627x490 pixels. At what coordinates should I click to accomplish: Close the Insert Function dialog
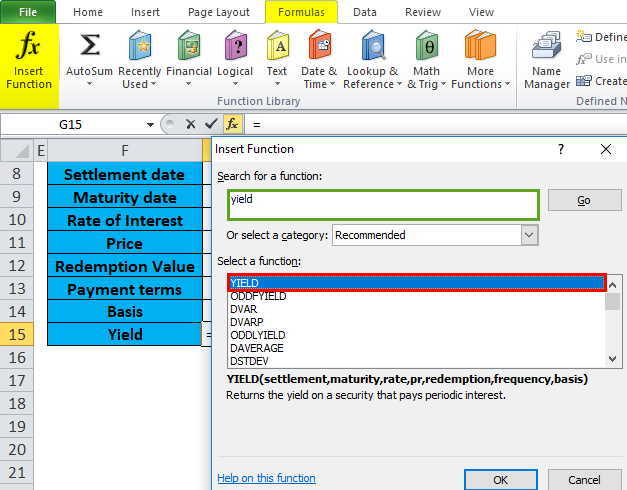606,149
